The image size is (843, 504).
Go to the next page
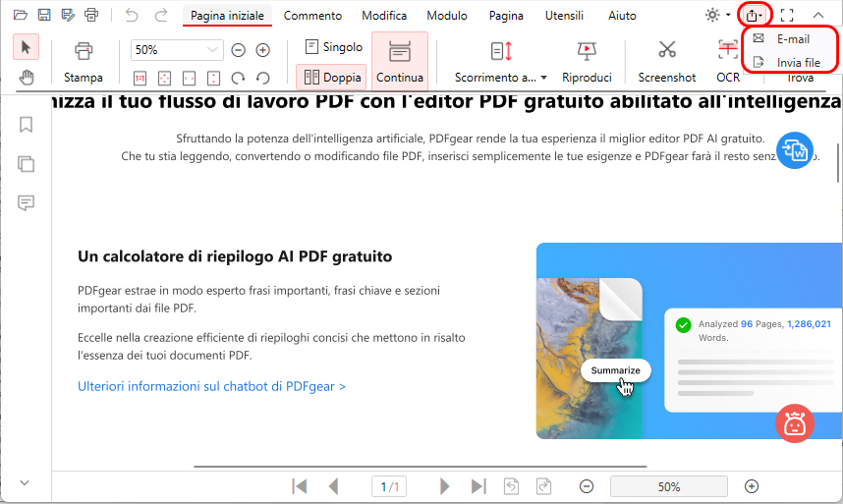click(444, 486)
